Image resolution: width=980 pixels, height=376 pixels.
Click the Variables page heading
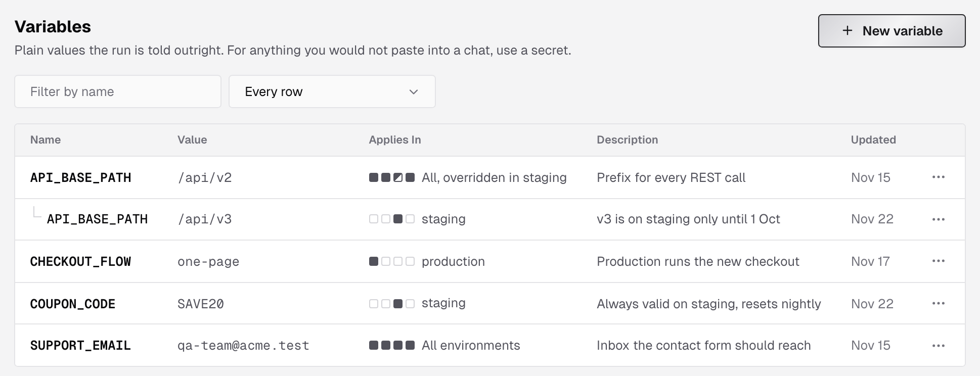(x=53, y=27)
